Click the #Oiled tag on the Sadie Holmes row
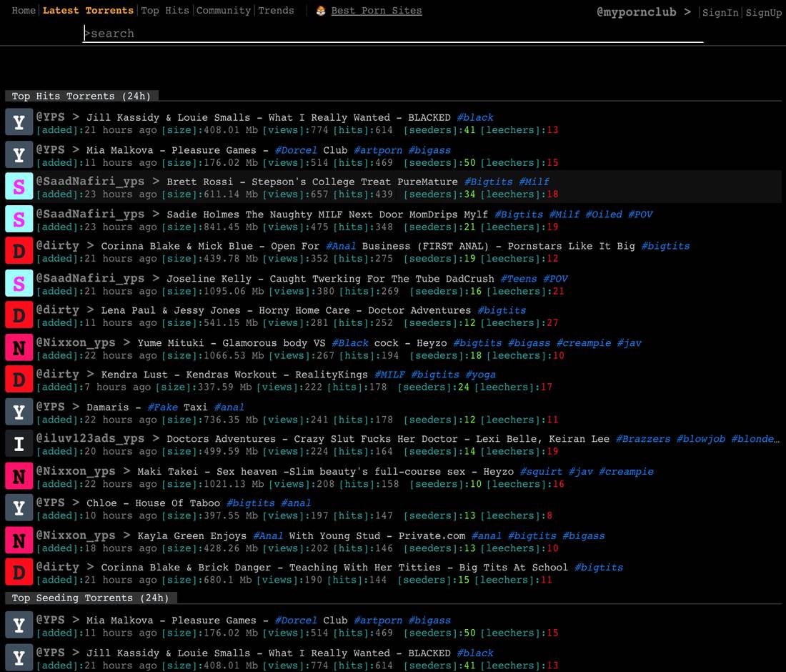This screenshot has width=786, height=672. 604,214
